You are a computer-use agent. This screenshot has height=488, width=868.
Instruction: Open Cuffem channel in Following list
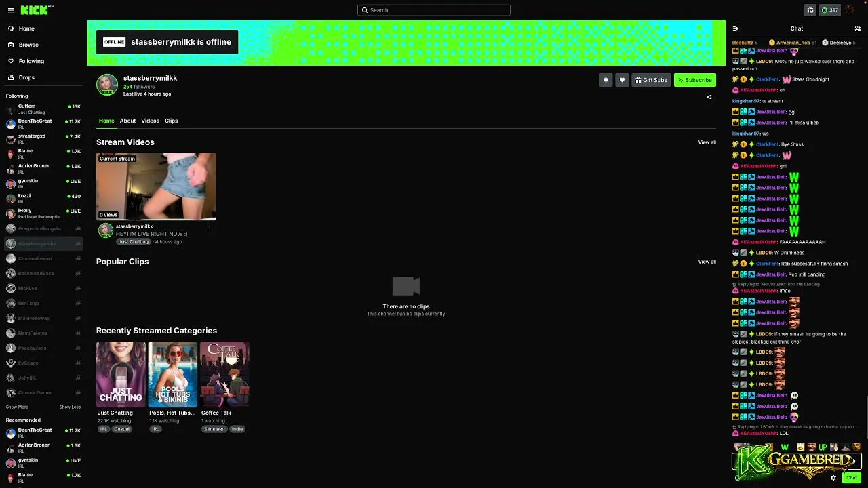(42, 109)
